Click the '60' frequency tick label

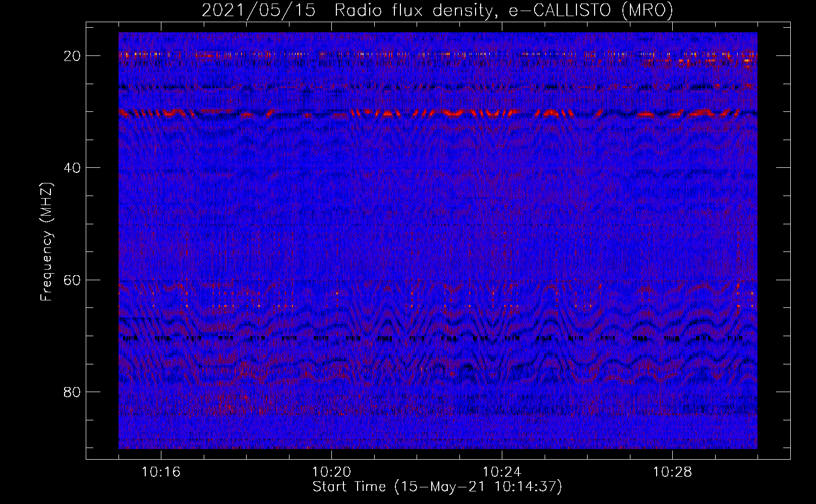click(72, 280)
